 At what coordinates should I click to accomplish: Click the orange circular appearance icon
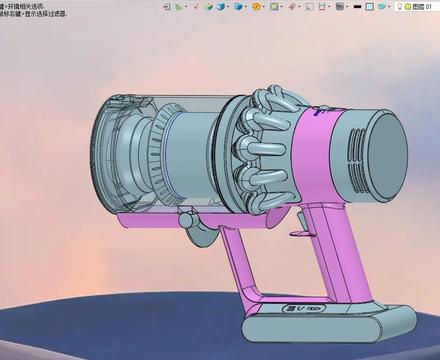pyautogui.click(x=256, y=7)
